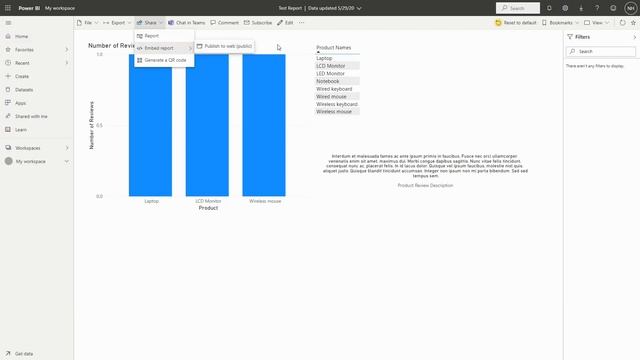Open more options ellipsis in toolbar

tap(302, 23)
